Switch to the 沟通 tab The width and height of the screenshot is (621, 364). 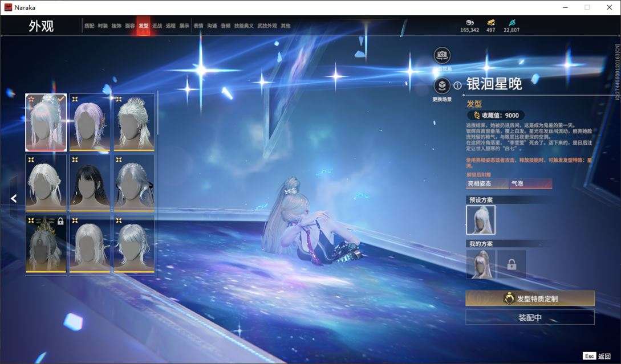212,26
